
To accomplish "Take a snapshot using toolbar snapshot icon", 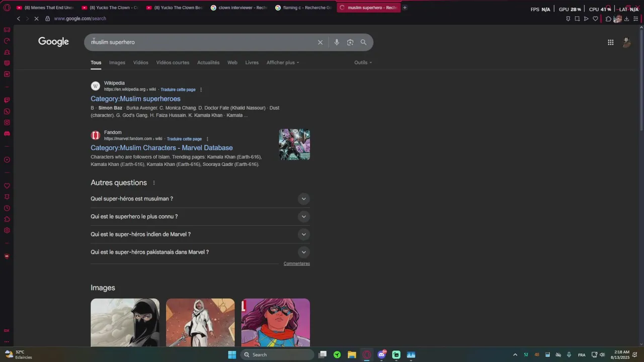I will click(x=577, y=19).
